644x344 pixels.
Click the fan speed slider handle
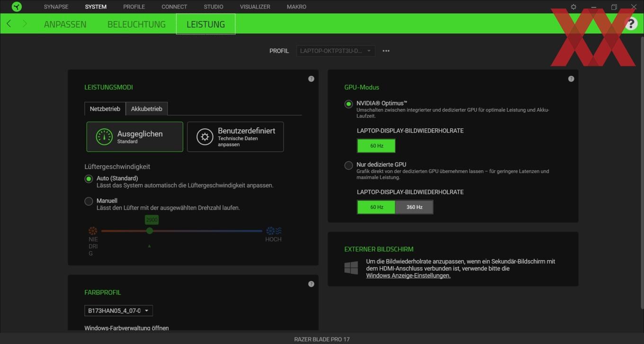(150, 231)
